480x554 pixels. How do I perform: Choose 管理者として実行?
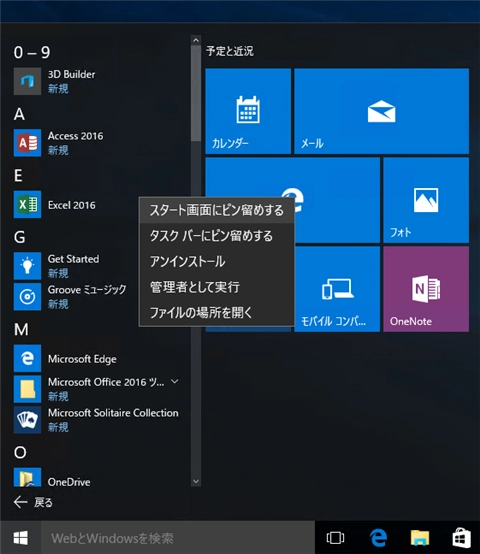pos(217,287)
